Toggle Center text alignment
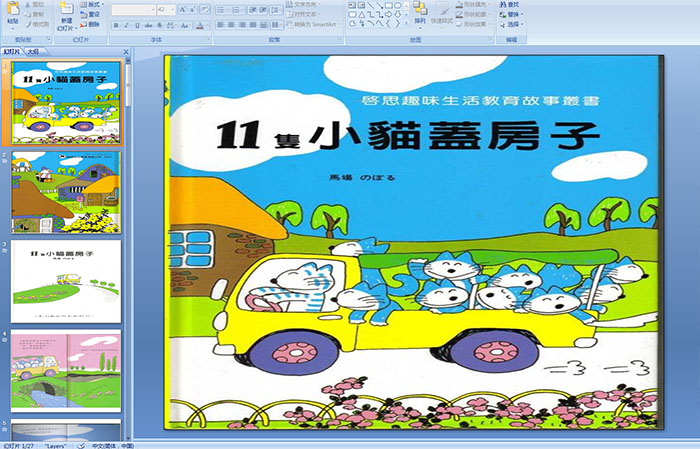700x449 pixels. pyautogui.click(x=231, y=25)
